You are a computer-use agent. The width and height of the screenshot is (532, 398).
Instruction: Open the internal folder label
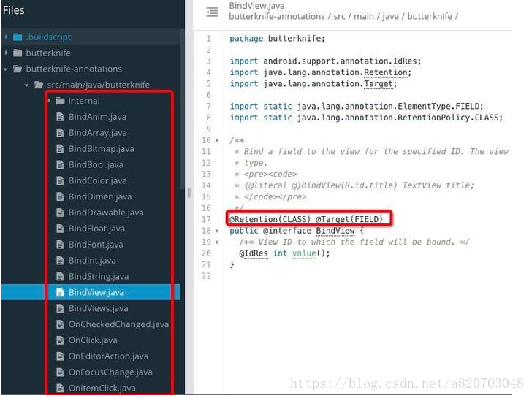[84, 101]
